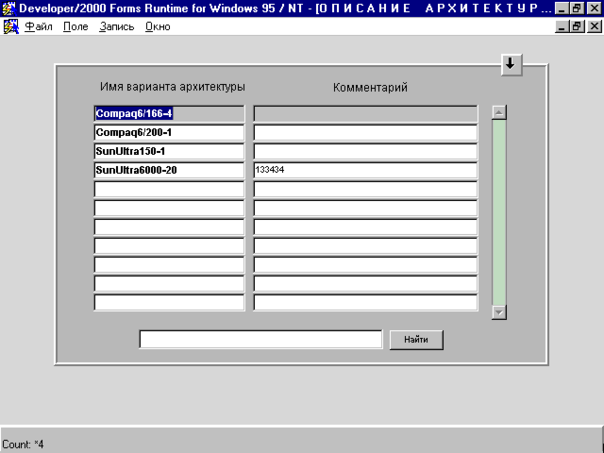Click the comment field for Compaq6/200-1
Screen dimensions: 604x453
pyautogui.click(x=365, y=133)
